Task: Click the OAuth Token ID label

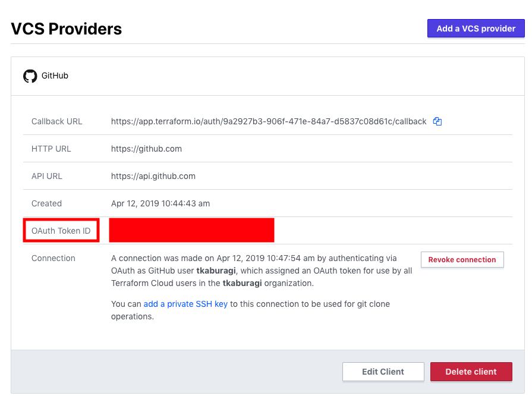Action: (61, 231)
